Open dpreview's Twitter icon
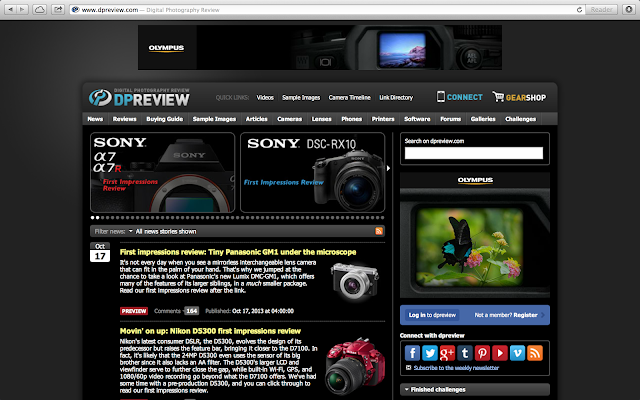Viewport: 640px width, 400px height. (430, 353)
